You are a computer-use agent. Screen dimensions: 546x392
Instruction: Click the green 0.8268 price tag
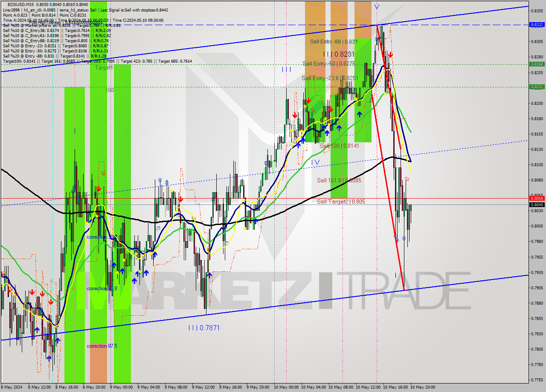click(x=536, y=64)
